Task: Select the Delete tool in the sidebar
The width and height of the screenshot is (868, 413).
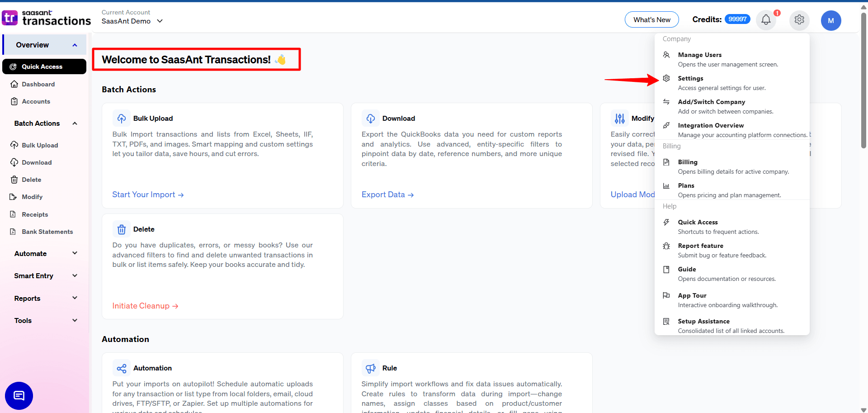Action: tap(31, 179)
